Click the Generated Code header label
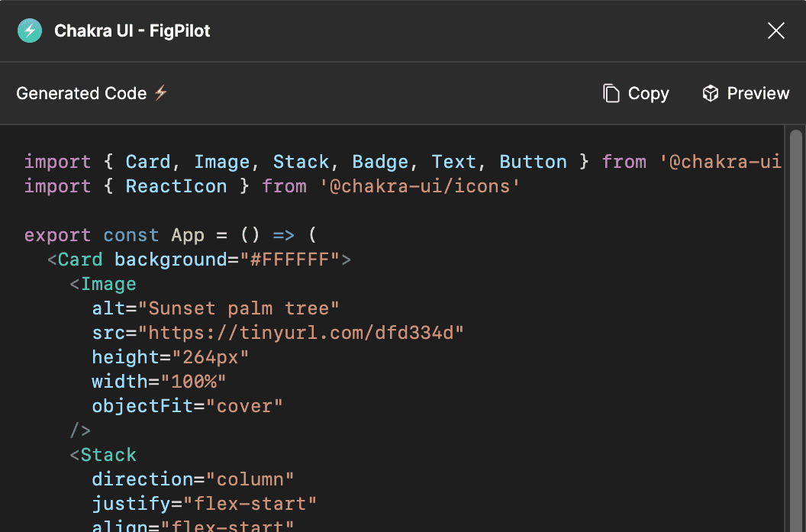The width and height of the screenshot is (806, 532). coord(82,93)
